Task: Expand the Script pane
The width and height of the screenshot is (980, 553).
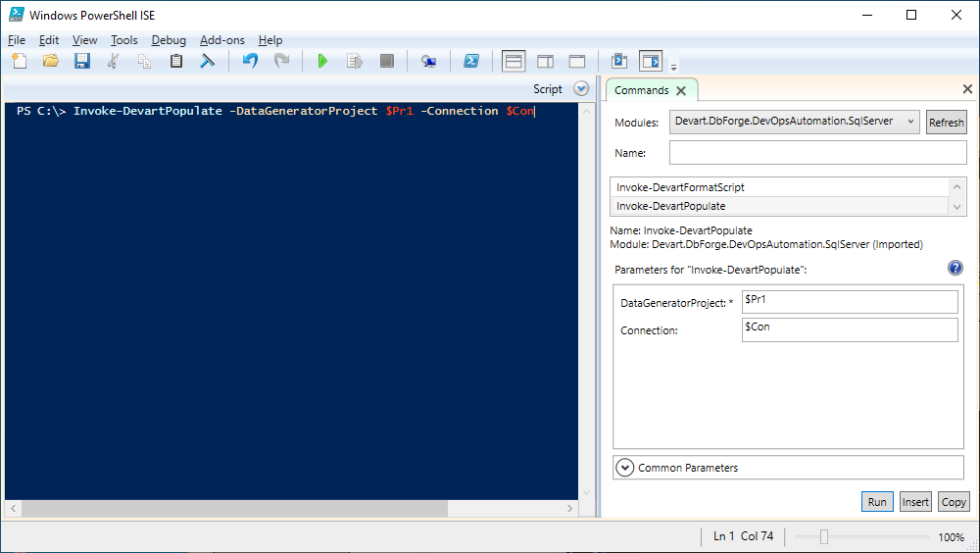Action: pyautogui.click(x=581, y=89)
